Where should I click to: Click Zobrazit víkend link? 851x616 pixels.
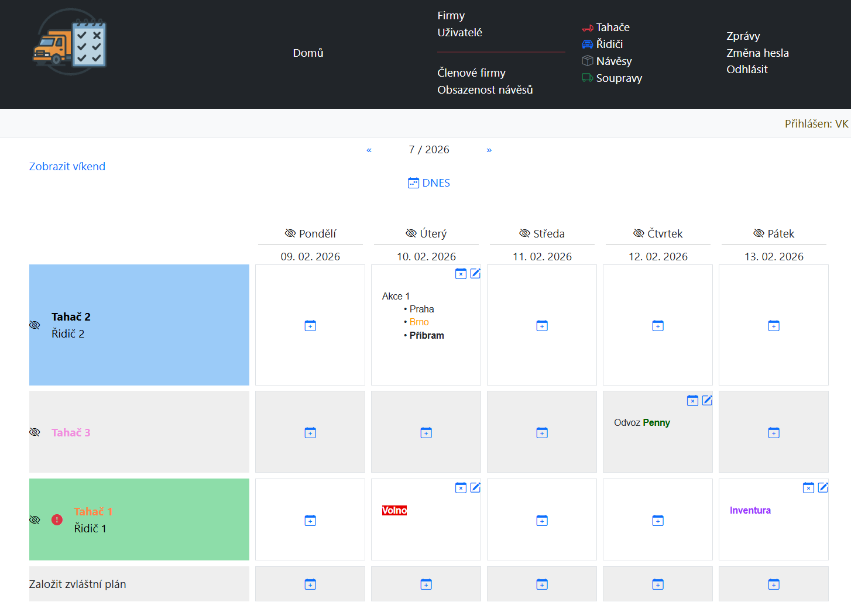pos(67,167)
